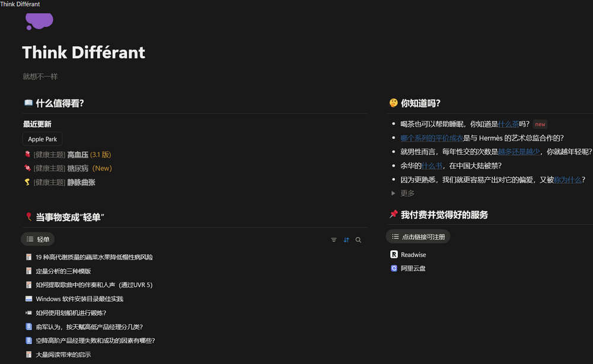
Task: Open the 糖尿病 (New) page
Action: click(73, 168)
